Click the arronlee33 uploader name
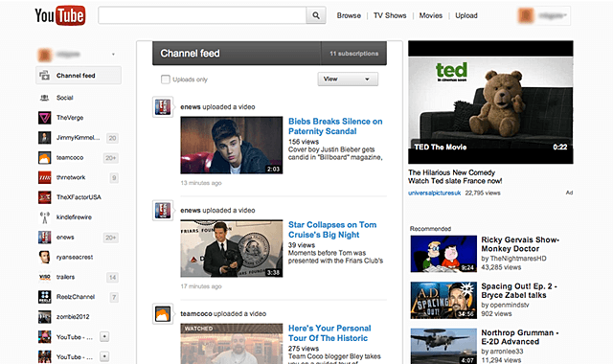613x364 pixels. point(507,352)
